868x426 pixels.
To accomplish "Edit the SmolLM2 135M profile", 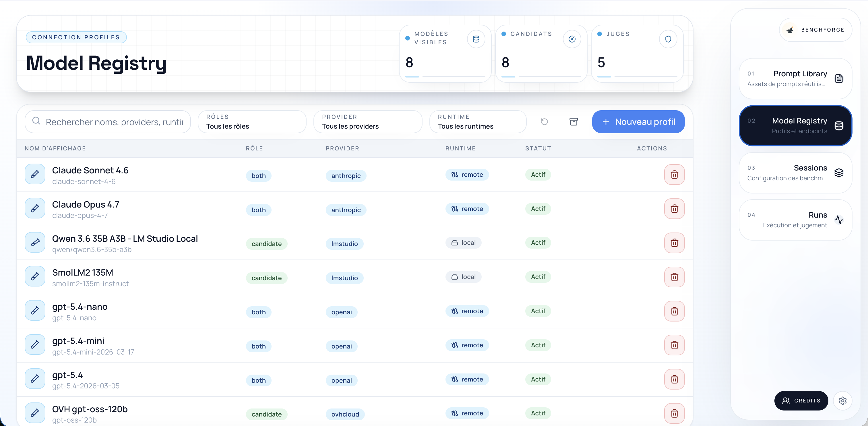I will tap(35, 276).
